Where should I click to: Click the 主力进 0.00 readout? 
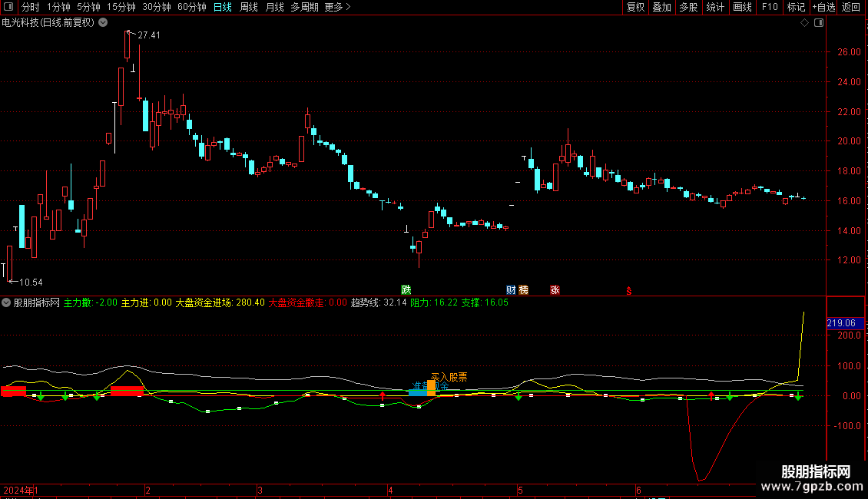147,302
